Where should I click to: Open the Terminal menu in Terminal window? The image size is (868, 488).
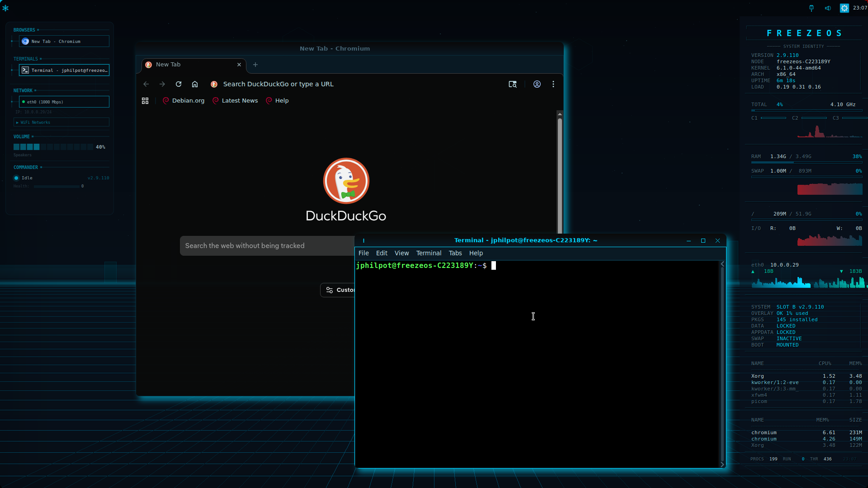[x=429, y=253]
